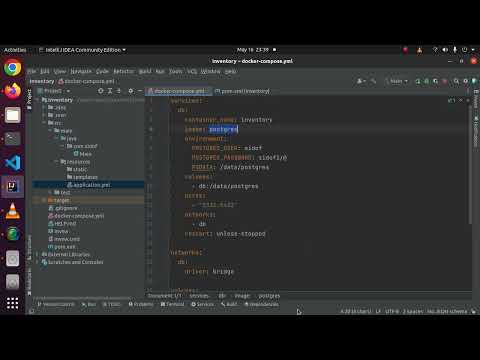This screenshot has height=360, width=480.
Task: Collapse the src folder node
Action: [x=44, y=123]
